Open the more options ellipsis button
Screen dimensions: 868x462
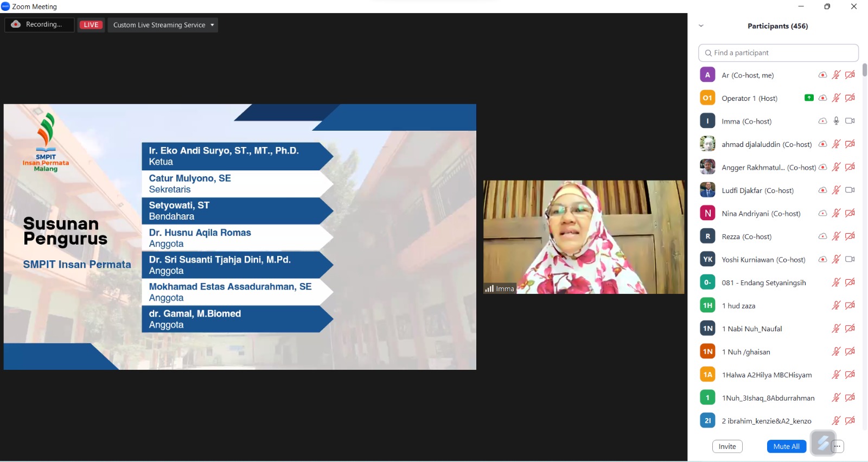pos(837,446)
